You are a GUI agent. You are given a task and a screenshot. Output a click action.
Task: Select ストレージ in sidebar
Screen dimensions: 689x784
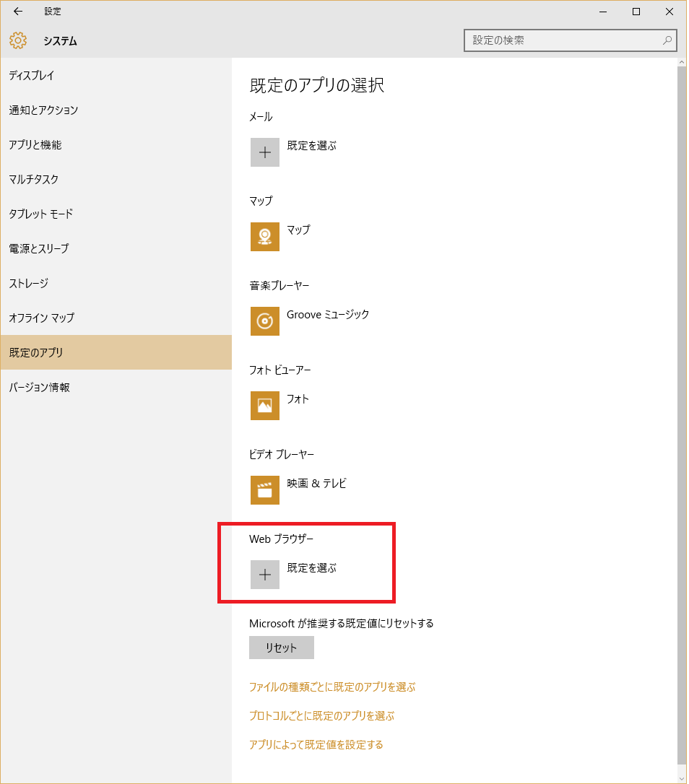(x=116, y=284)
